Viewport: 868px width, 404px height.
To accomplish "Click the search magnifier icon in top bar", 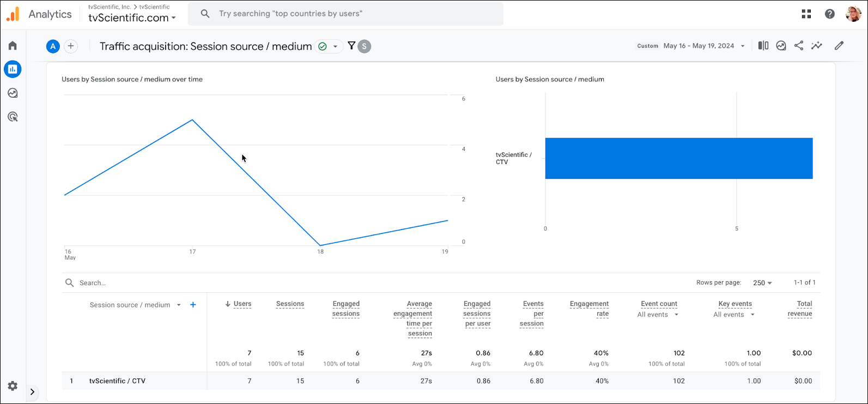I will (x=205, y=14).
